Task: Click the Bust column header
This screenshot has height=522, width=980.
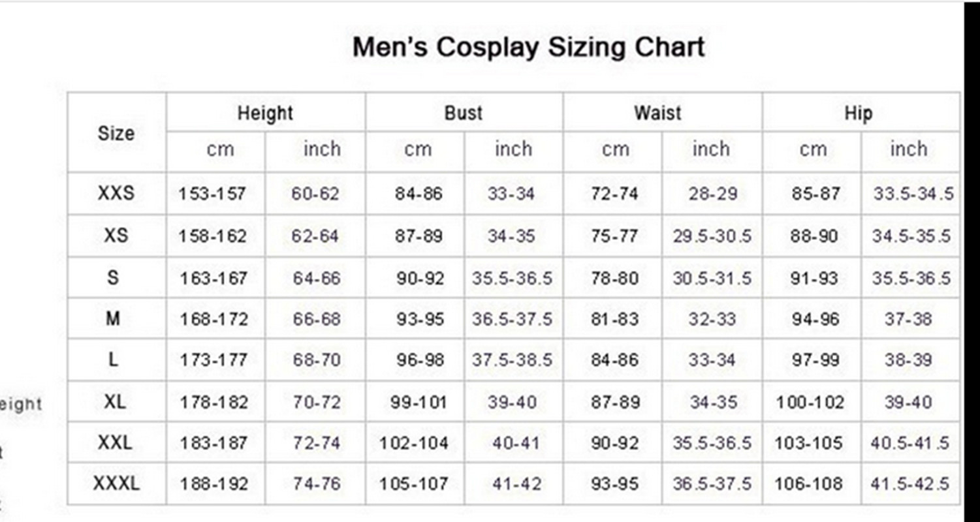Action: coord(464,113)
